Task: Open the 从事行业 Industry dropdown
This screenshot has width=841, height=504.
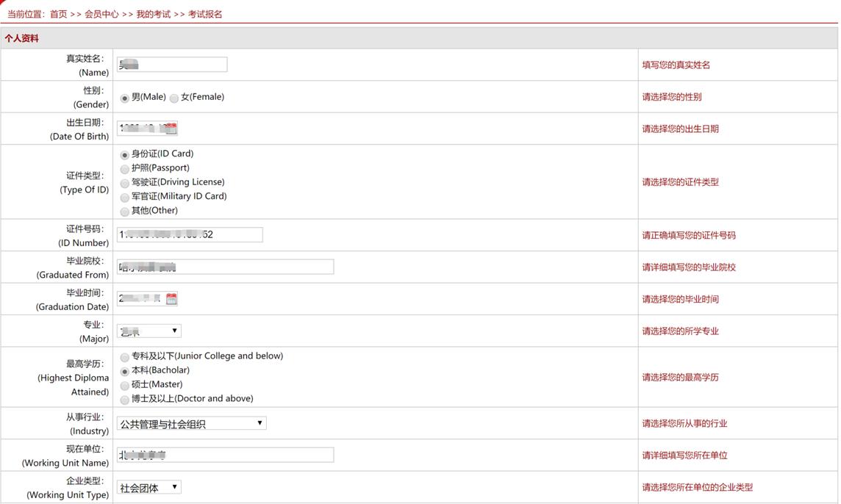Action: pos(191,423)
